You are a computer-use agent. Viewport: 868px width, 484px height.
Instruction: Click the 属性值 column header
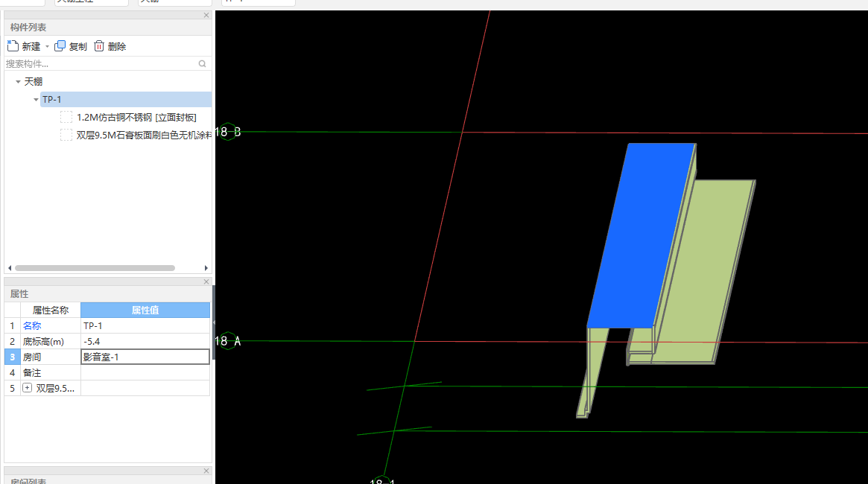[145, 311]
